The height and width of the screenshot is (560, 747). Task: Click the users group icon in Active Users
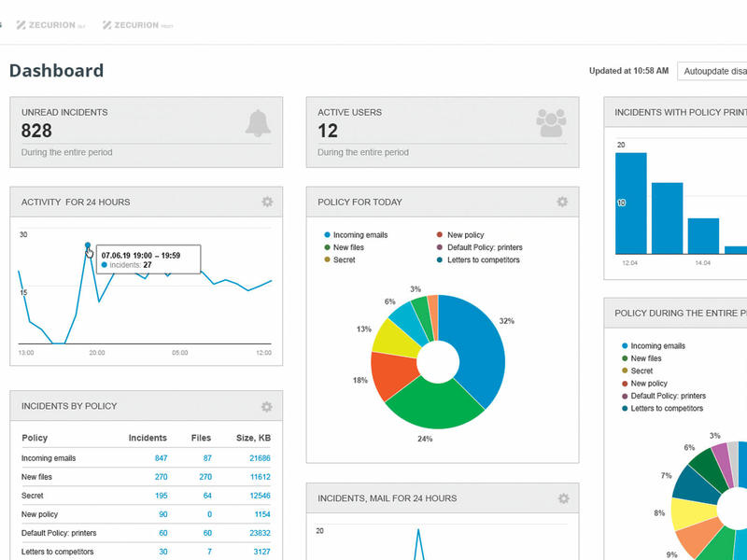tap(551, 123)
